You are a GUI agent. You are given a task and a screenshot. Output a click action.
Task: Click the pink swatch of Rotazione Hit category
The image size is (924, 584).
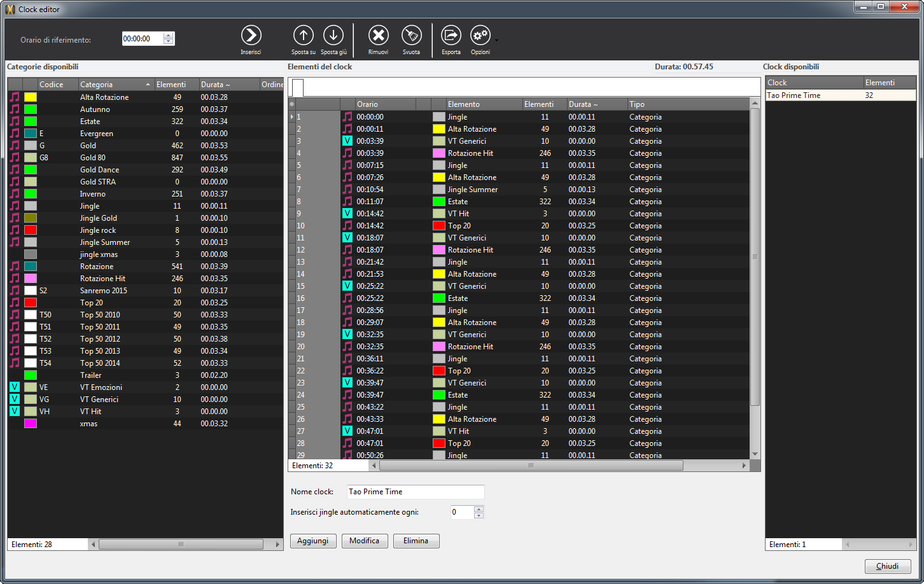point(31,279)
